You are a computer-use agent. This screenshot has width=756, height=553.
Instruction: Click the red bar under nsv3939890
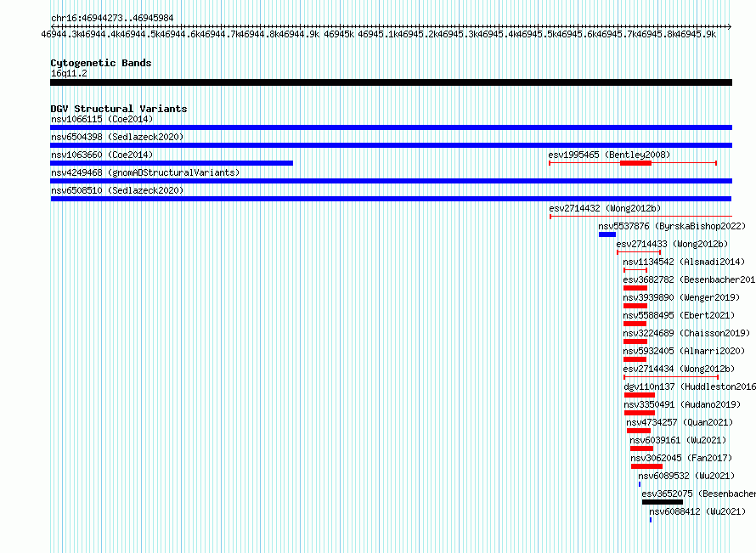click(x=635, y=306)
